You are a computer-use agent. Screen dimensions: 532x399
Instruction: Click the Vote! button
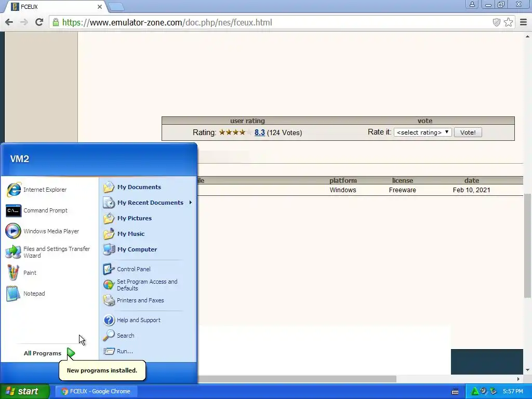(468, 132)
